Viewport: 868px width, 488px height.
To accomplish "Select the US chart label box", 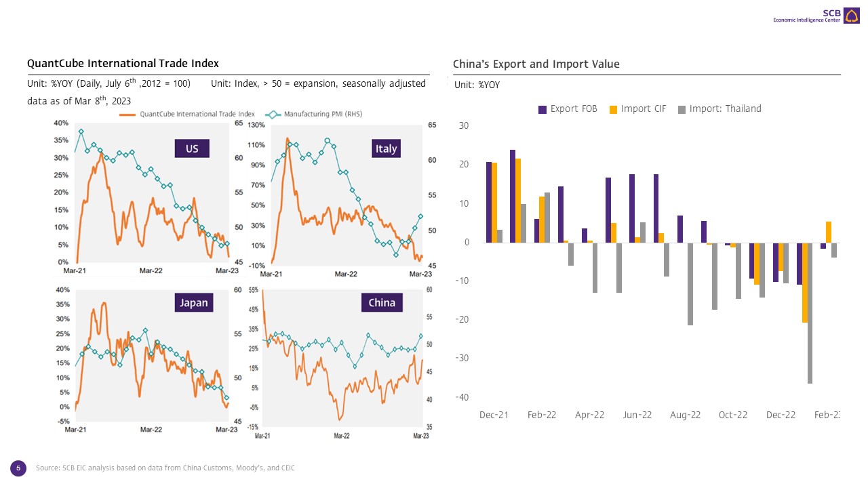I will 192,148.
